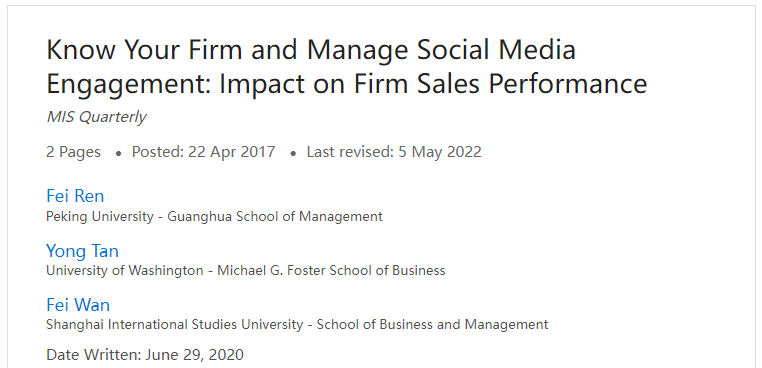Open the Yong Tan author link
762x368 pixels.
point(82,251)
